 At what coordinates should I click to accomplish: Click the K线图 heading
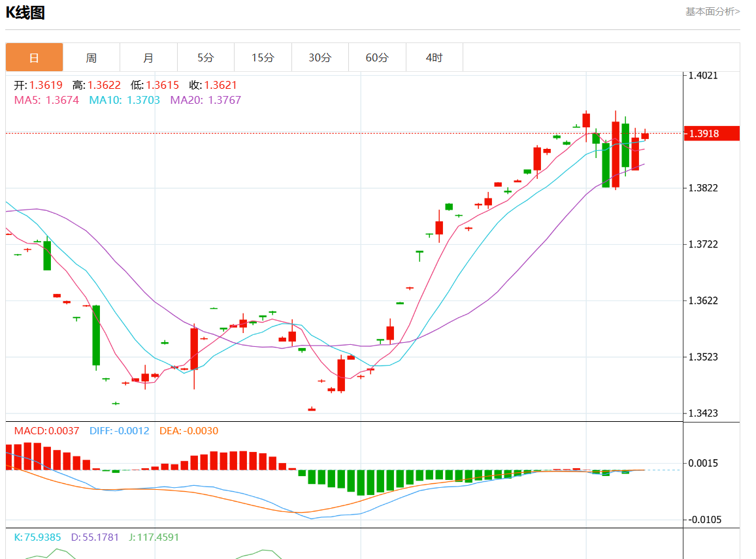[25, 12]
